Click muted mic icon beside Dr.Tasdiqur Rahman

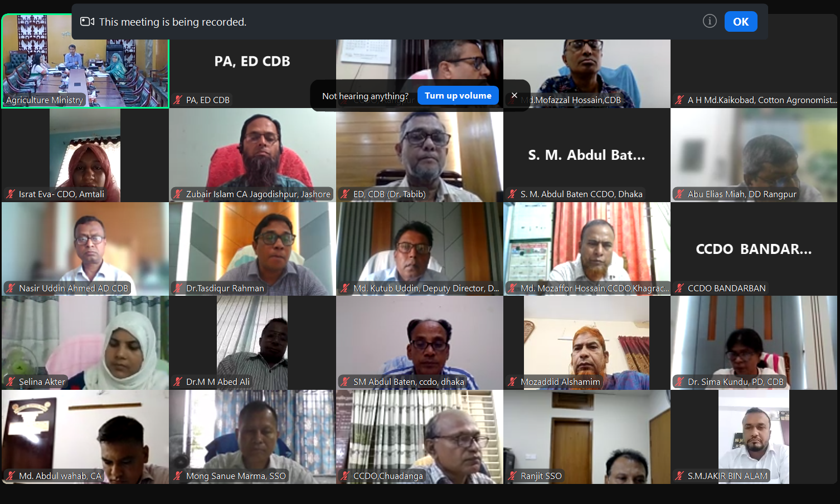point(178,288)
